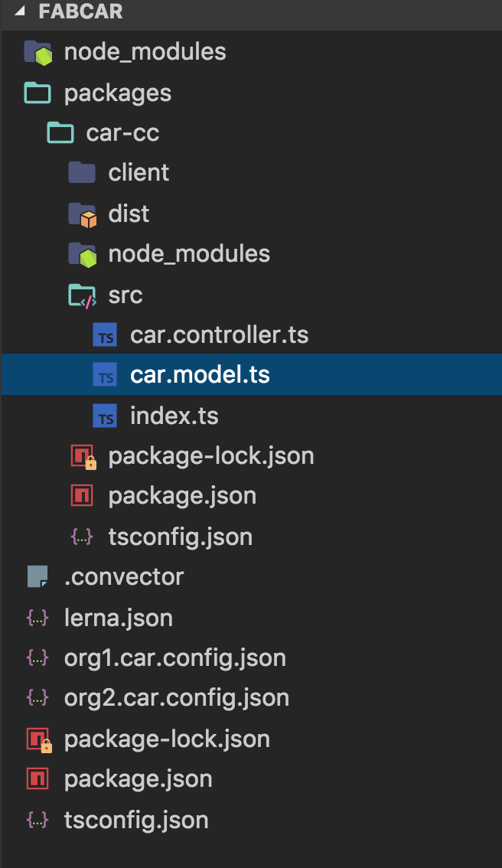This screenshot has height=868, width=502.
Task: Click the .convector file icon
Action: point(38,576)
